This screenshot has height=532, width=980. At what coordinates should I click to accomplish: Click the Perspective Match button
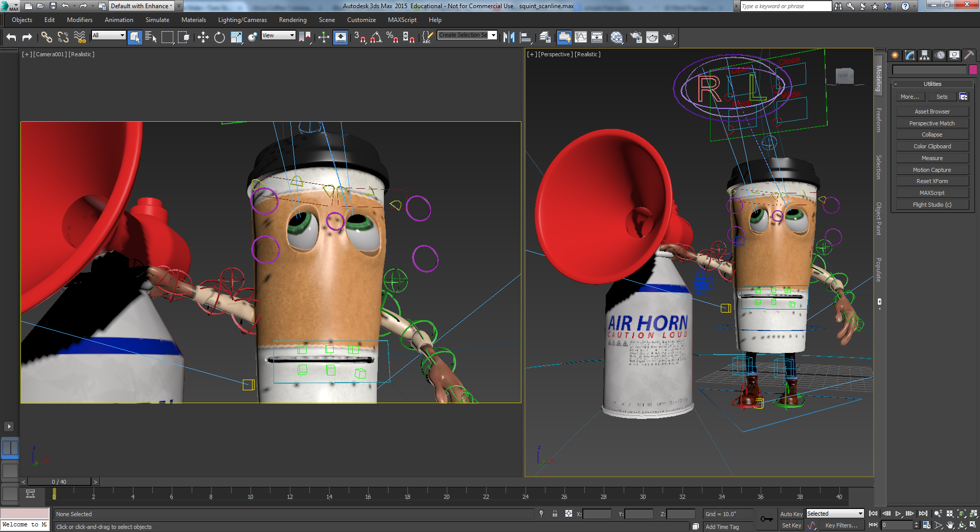click(932, 123)
